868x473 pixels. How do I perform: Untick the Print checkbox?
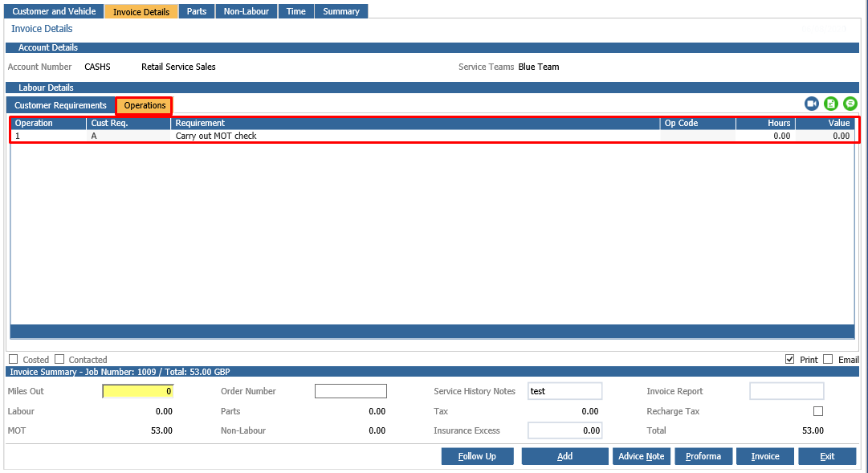coord(790,360)
